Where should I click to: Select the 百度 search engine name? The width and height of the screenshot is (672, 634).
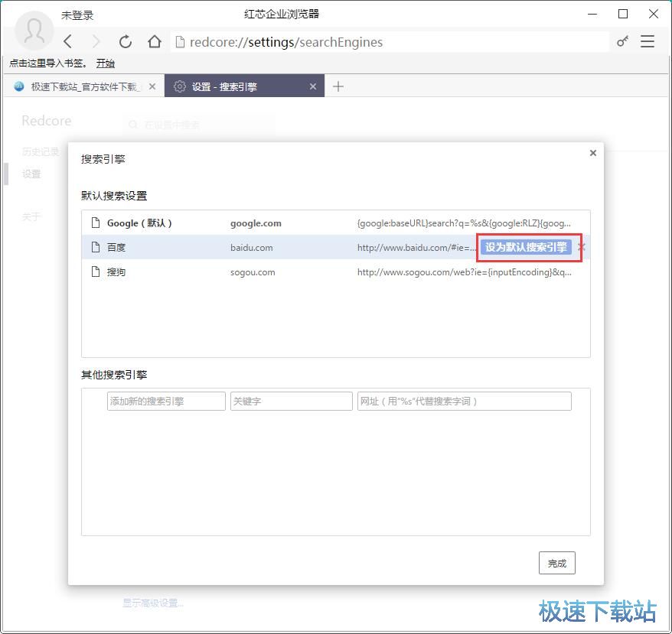(x=116, y=248)
